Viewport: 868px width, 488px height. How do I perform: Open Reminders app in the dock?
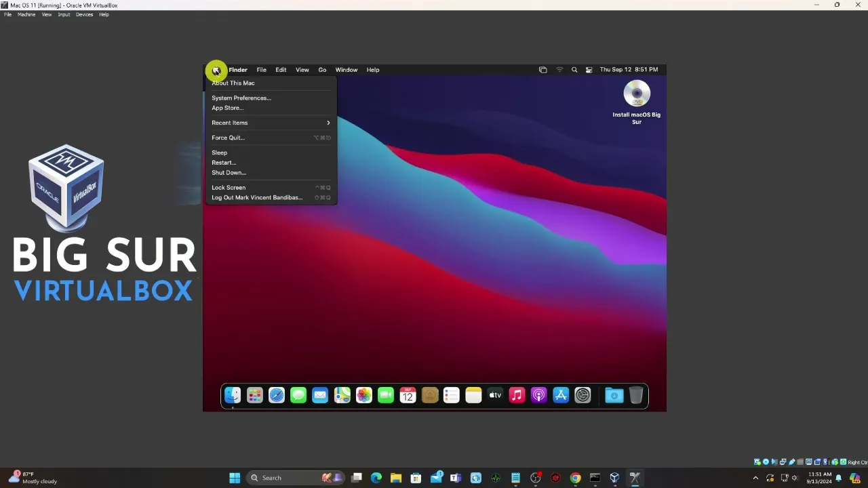[452, 395]
